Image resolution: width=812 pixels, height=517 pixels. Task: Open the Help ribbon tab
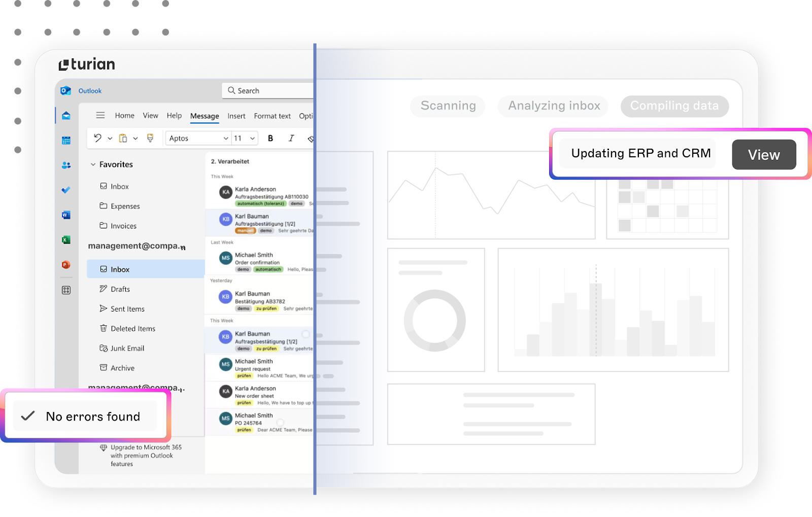pos(174,116)
